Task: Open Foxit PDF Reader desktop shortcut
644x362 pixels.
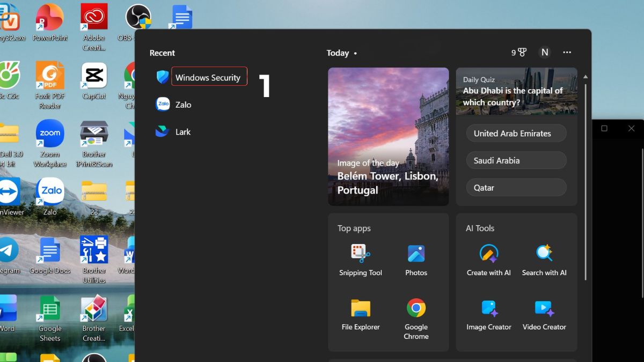Action: (x=50, y=85)
